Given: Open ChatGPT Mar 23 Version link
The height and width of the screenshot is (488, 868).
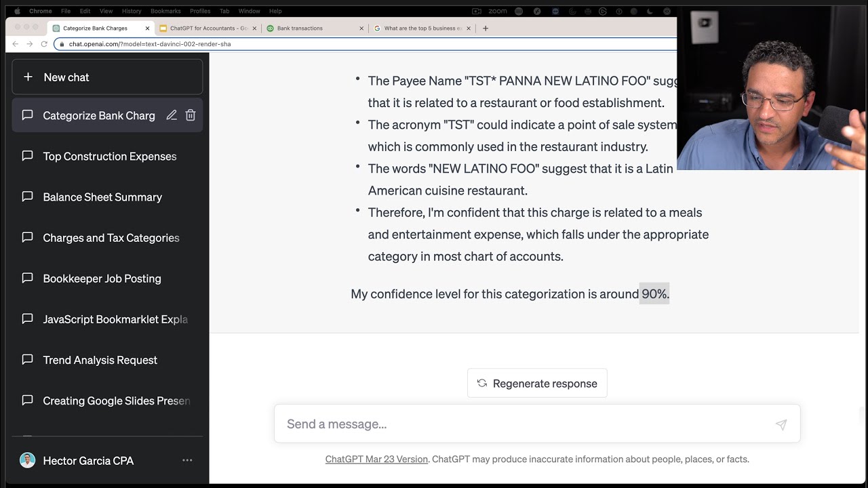Looking at the screenshot, I should [x=376, y=460].
